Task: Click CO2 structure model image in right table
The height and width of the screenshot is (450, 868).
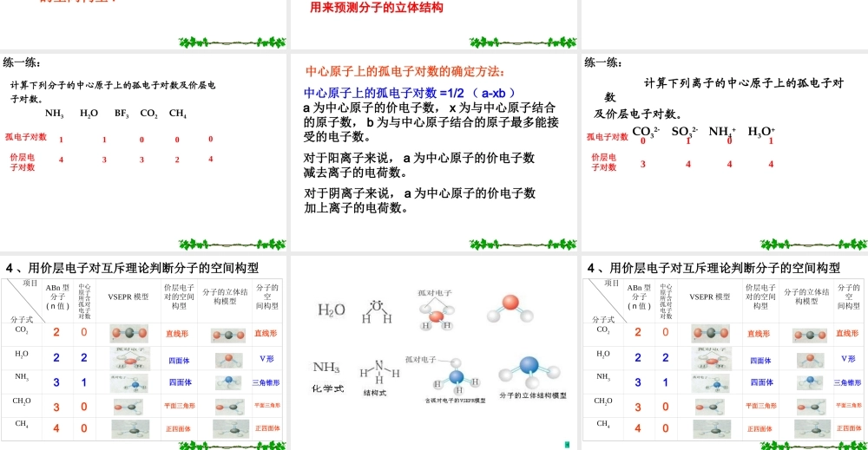Action: pos(810,335)
